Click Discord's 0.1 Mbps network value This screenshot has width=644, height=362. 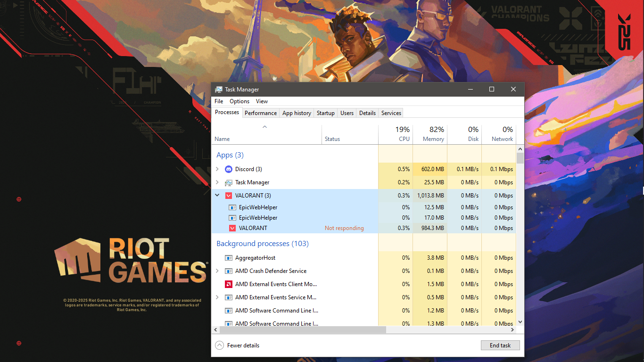[502, 169]
